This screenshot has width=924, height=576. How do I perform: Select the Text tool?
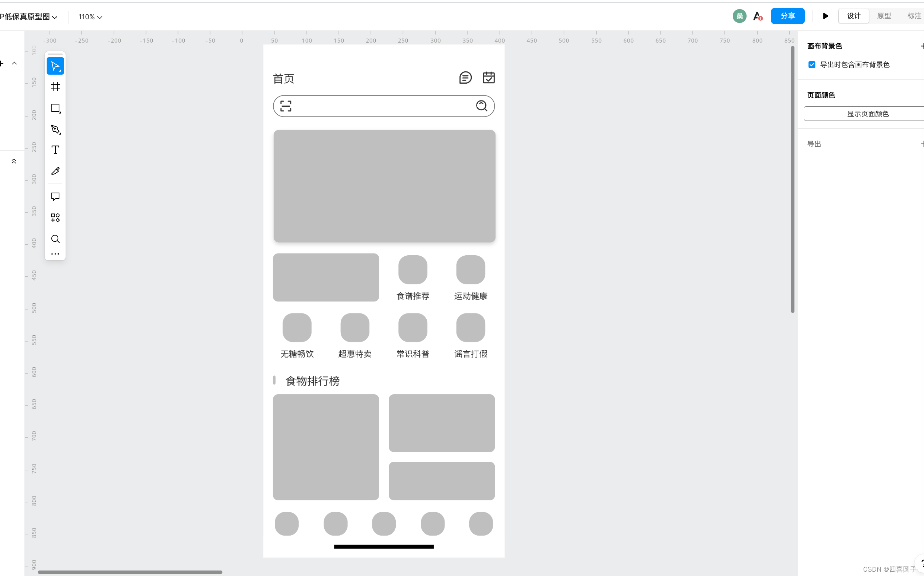tap(55, 150)
